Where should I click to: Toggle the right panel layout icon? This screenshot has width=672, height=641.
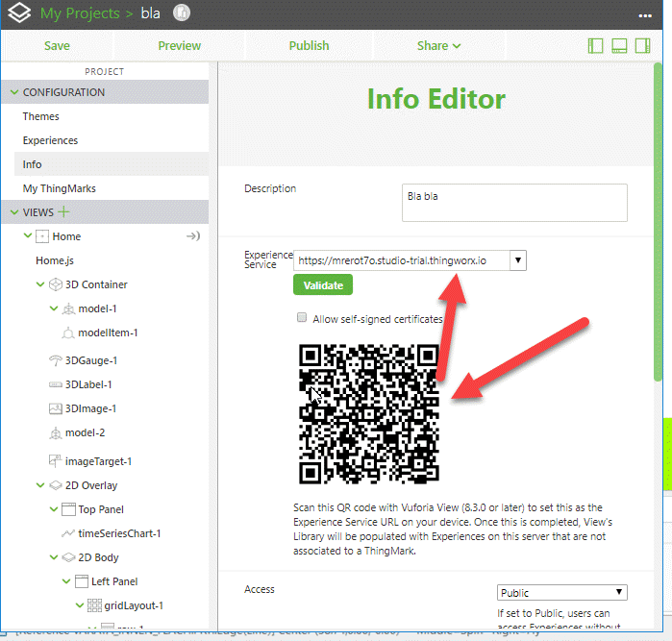pyautogui.click(x=642, y=45)
